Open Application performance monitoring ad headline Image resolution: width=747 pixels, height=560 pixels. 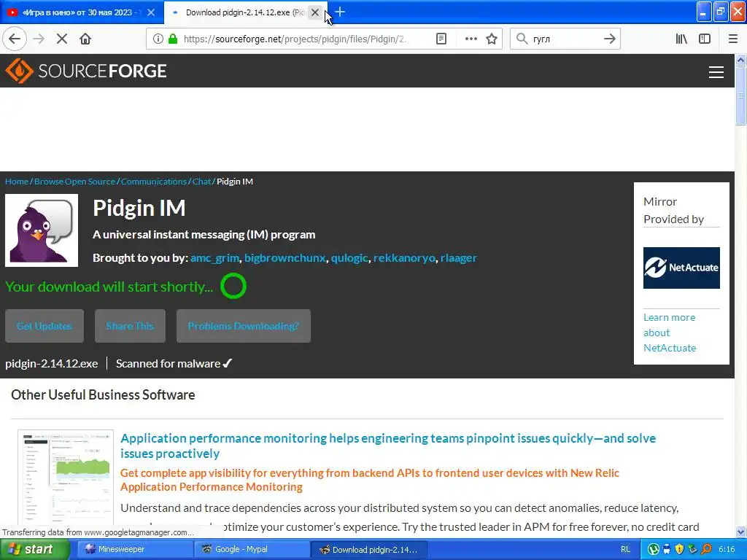tap(388, 446)
